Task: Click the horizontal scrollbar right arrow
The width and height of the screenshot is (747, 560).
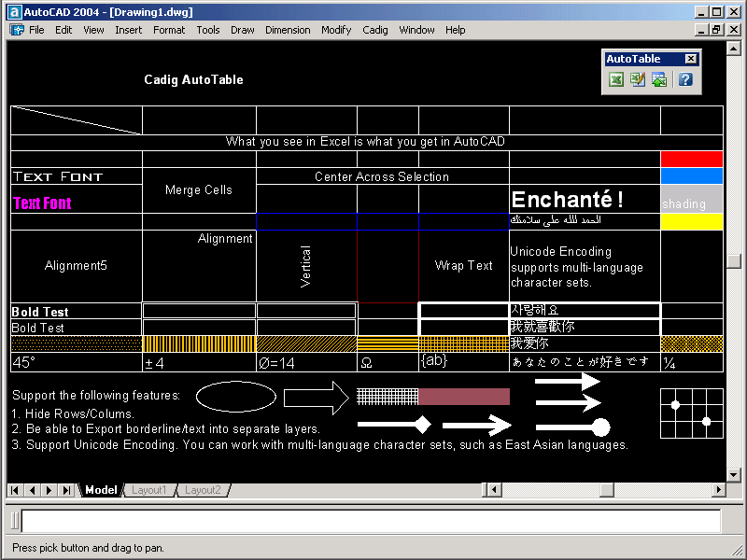Action: point(719,490)
